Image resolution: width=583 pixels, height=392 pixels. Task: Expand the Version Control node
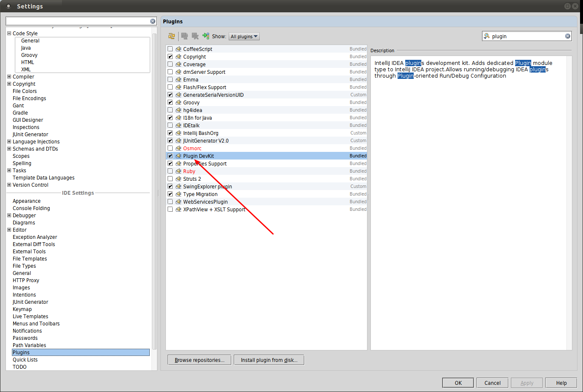coord(9,185)
